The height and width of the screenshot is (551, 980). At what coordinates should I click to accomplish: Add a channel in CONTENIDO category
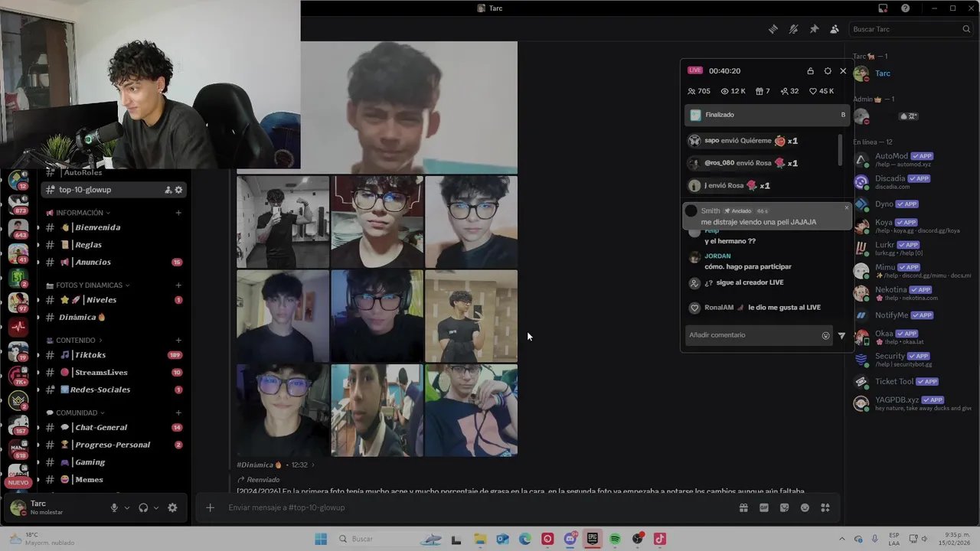178,340
